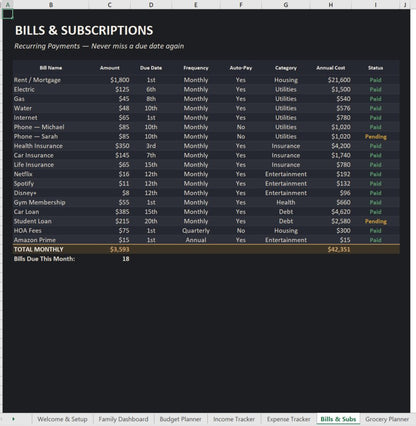Select the HOA Fees Quarterly frequency cell
This screenshot has height=426, width=416.
tap(196, 231)
